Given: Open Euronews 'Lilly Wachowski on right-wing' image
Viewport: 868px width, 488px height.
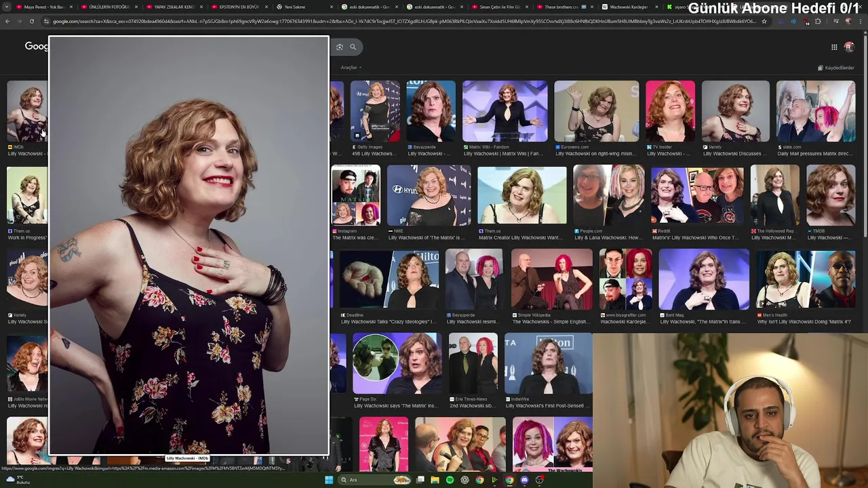Looking at the screenshot, I should [x=597, y=111].
